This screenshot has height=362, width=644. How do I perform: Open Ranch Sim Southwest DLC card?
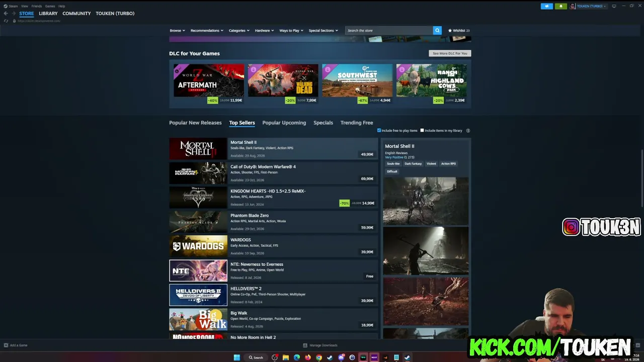357,84
